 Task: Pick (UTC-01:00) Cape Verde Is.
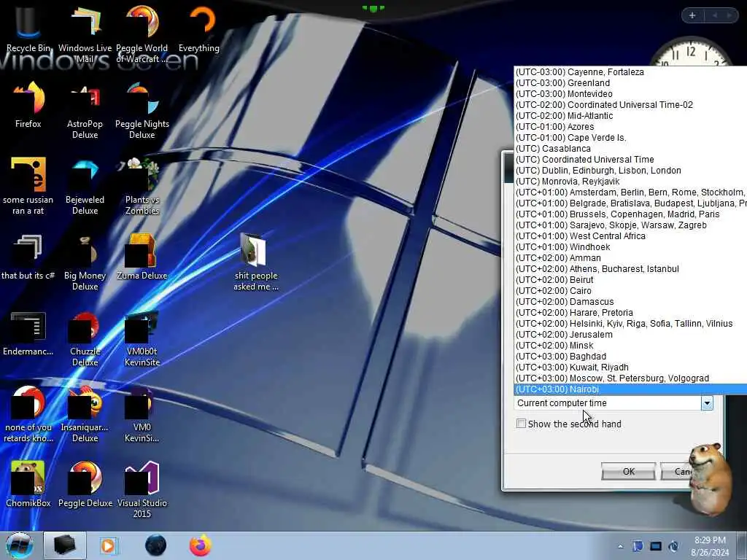[631, 138]
